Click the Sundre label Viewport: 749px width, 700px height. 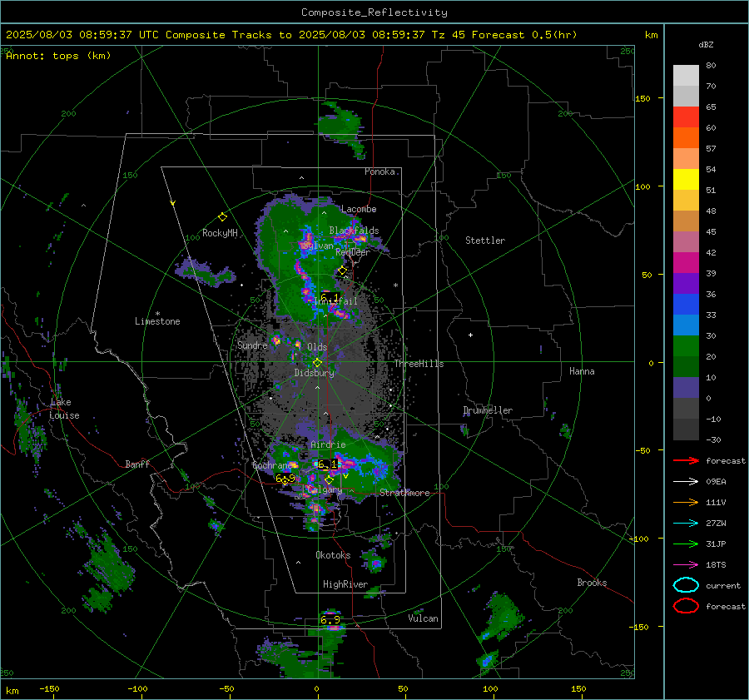(x=252, y=345)
